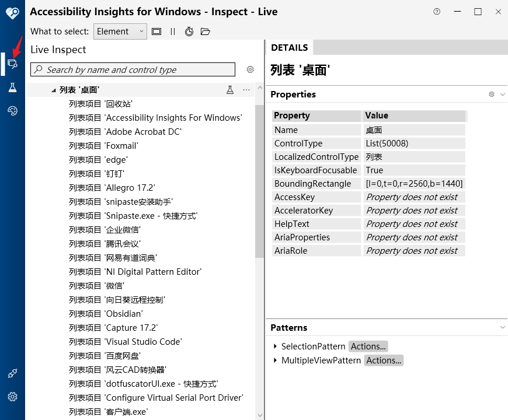Click the search by name and control type field

(x=132, y=69)
